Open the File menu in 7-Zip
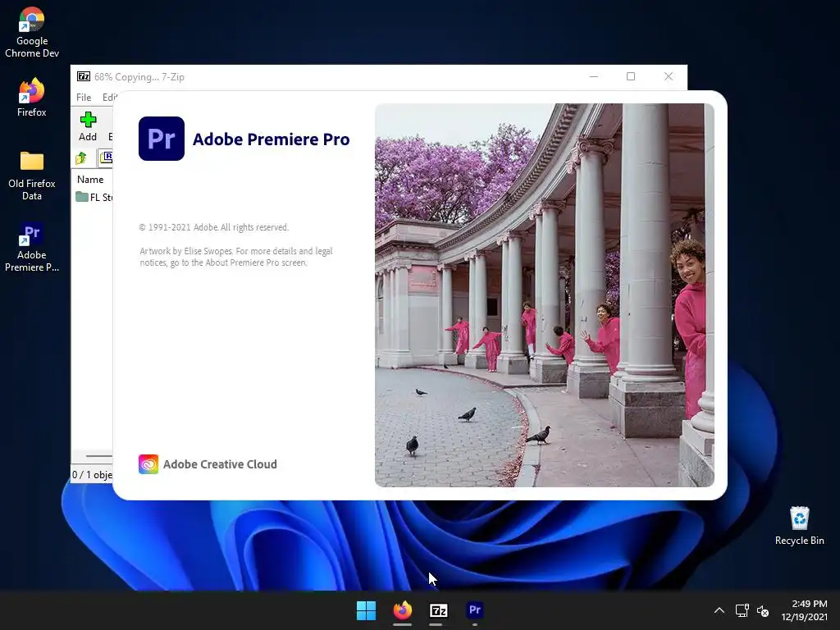This screenshot has width=840, height=630. point(84,98)
